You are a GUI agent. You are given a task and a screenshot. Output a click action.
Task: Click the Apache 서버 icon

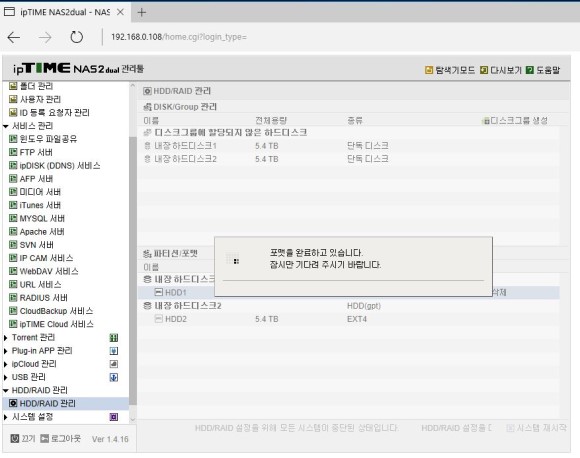(x=13, y=232)
